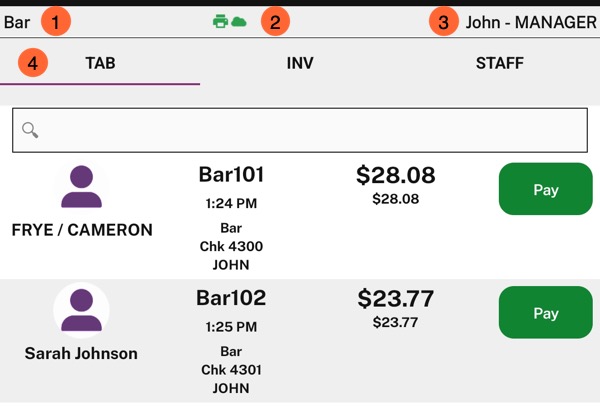Focus the tab search field

pyautogui.click(x=300, y=130)
